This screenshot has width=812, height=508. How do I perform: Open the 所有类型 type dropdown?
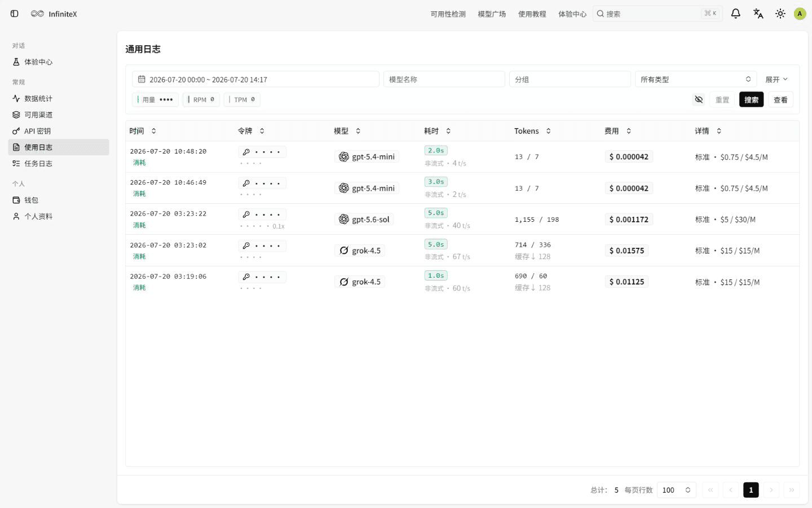click(696, 80)
